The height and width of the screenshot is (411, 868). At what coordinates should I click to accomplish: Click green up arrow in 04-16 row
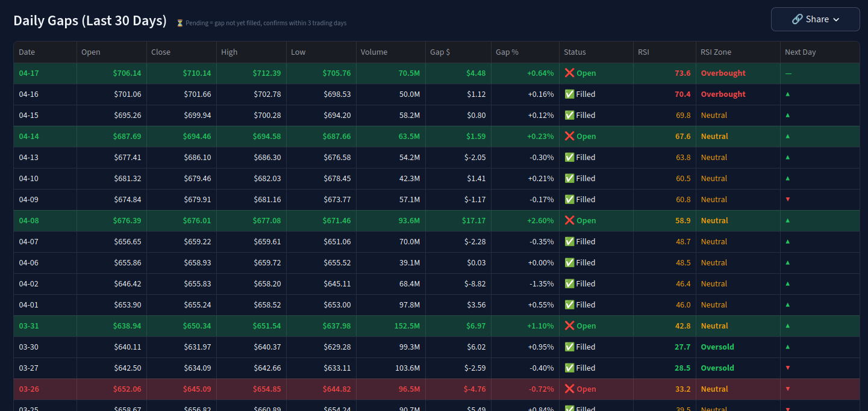[787, 94]
